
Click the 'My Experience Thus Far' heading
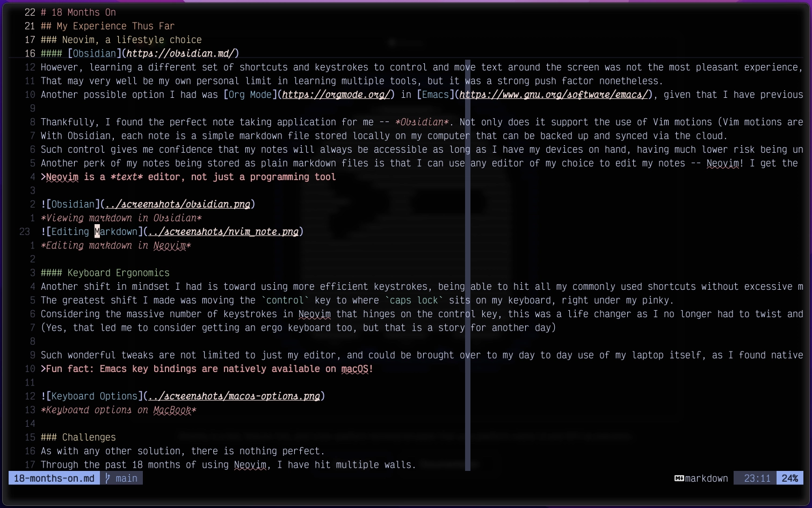coord(108,26)
